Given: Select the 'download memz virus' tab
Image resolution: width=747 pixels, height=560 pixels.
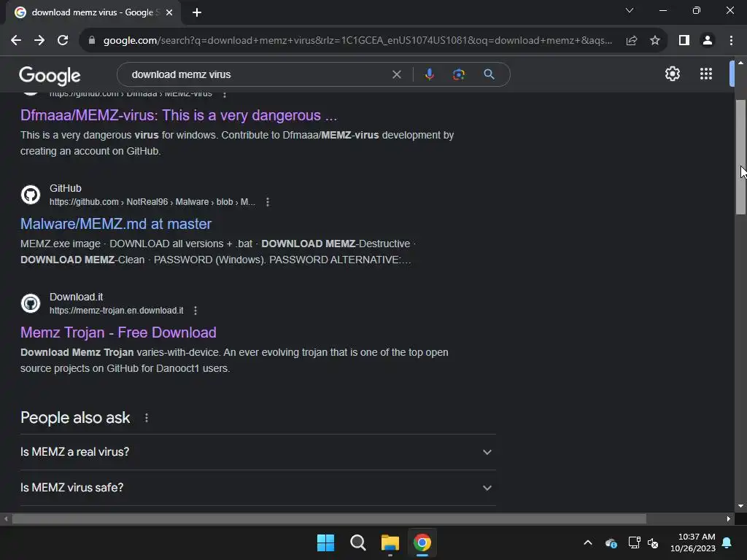Looking at the screenshot, I should tap(93, 12).
